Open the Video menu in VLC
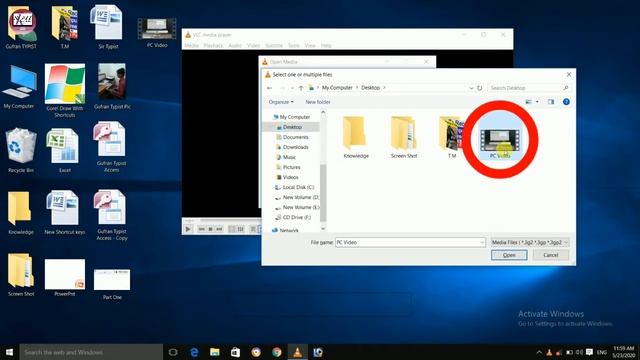 coord(253,46)
